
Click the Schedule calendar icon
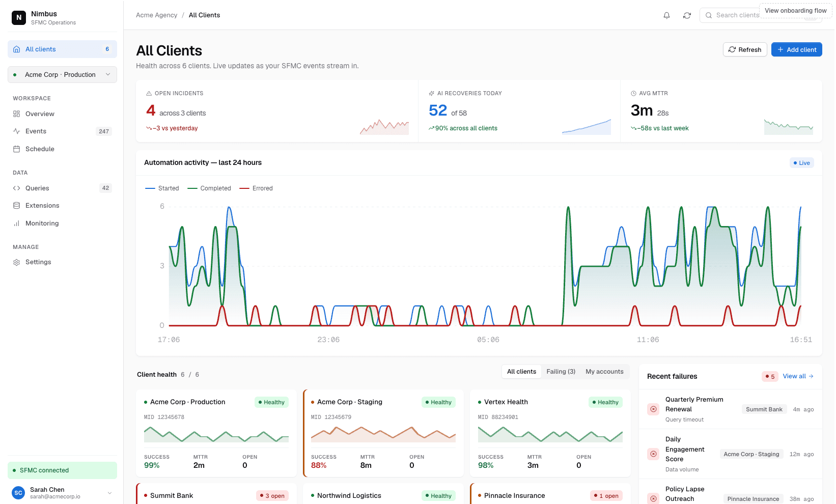(x=16, y=149)
